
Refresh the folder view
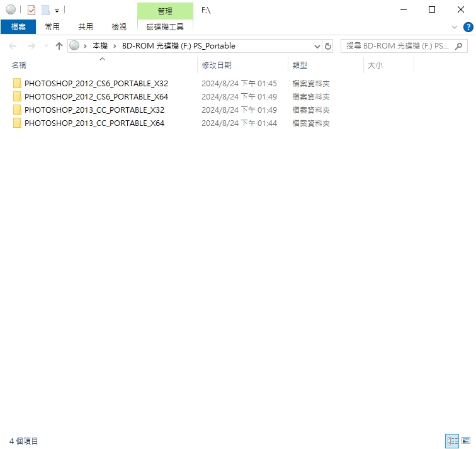(327, 46)
